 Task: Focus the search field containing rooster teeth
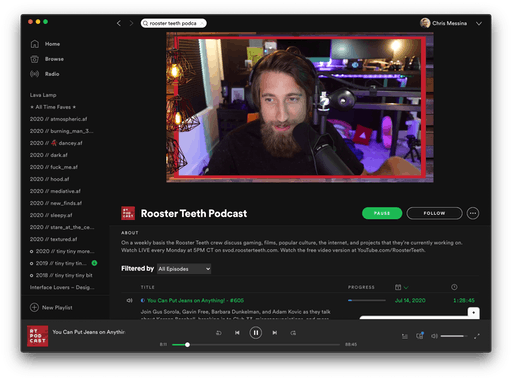[173, 23]
